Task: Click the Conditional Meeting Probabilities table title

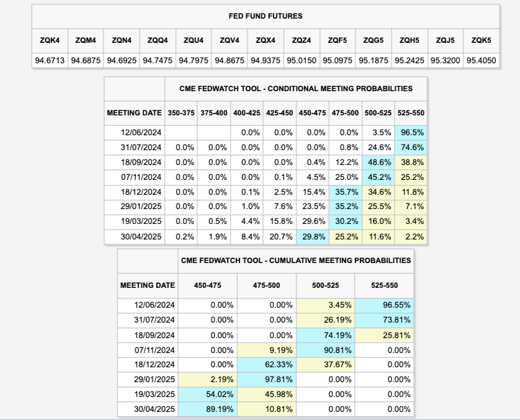Action: tap(296, 89)
